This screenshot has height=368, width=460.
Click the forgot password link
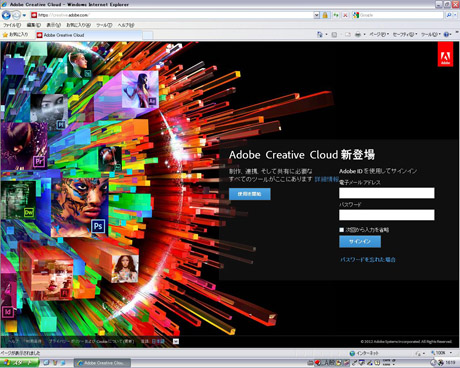(368, 259)
